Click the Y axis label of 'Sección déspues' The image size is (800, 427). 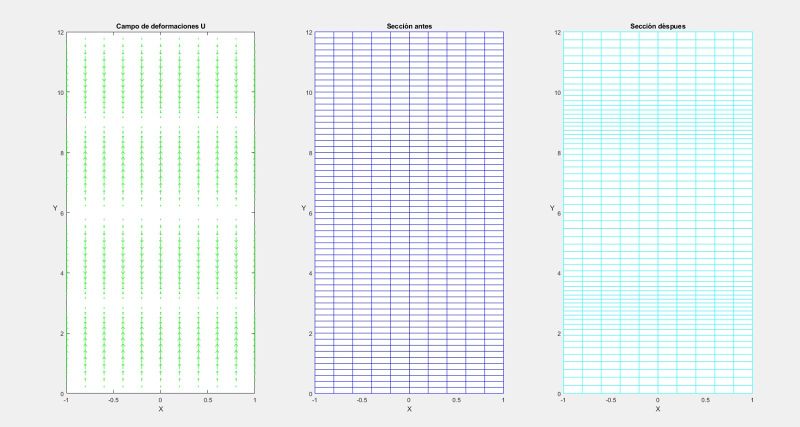[551, 208]
